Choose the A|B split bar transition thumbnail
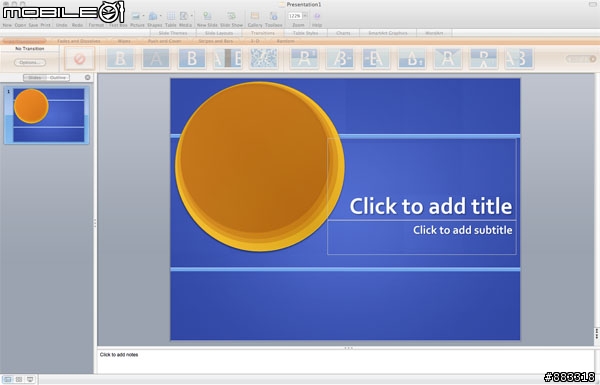The height and width of the screenshot is (385, 600). 228,59
